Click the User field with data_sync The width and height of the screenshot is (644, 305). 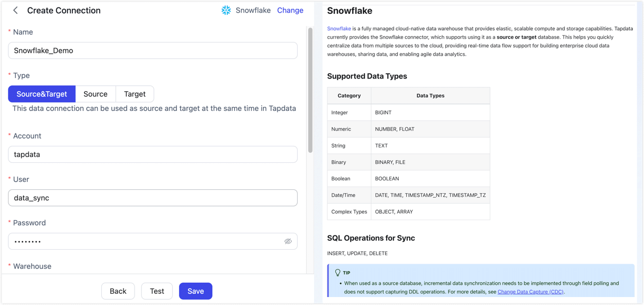(153, 198)
